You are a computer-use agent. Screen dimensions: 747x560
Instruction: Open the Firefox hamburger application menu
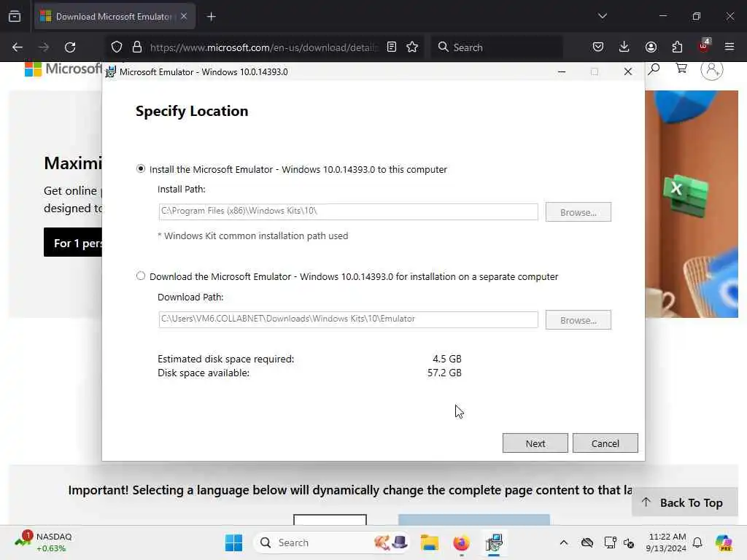(729, 47)
